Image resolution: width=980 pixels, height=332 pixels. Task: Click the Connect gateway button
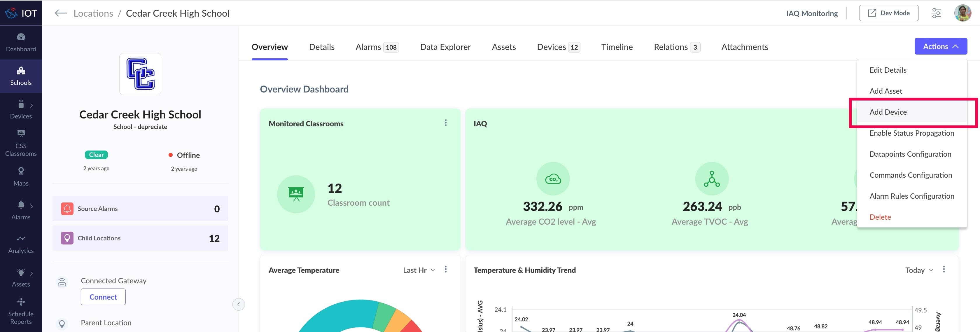103,297
